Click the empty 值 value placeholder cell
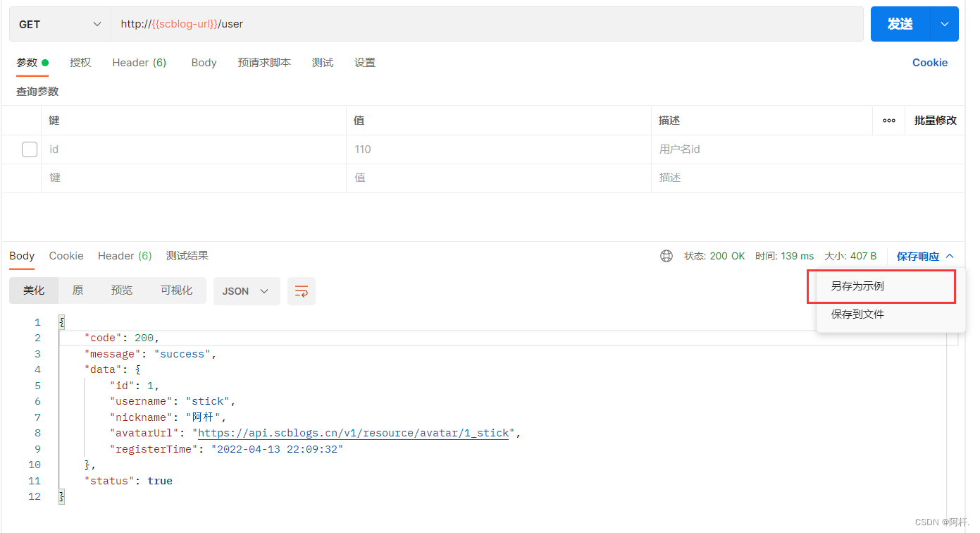The image size is (980, 533). (x=498, y=178)
